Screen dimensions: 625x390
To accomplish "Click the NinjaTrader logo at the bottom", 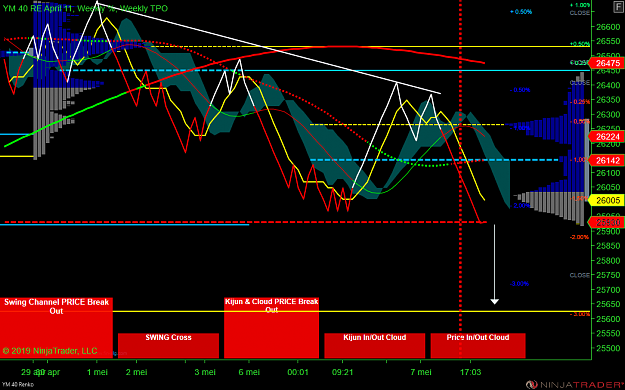I will coord(574,384).
